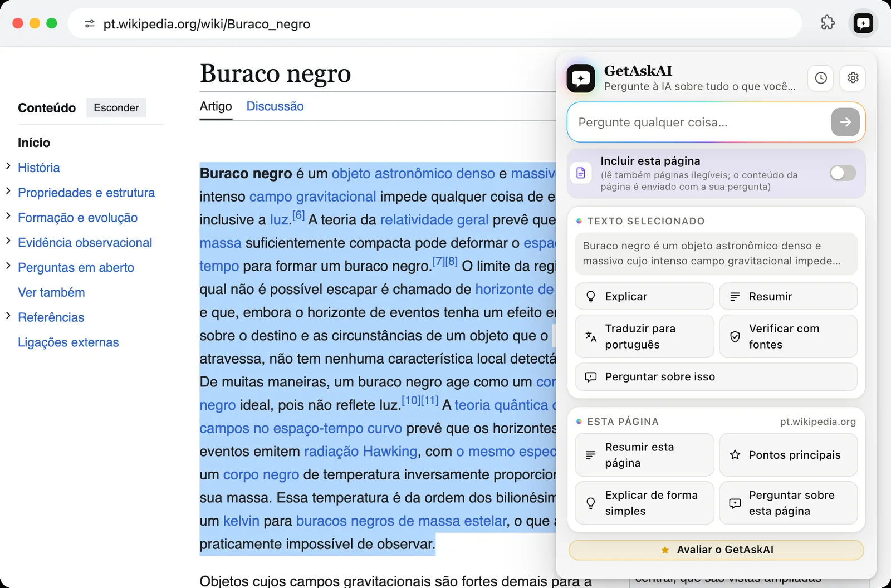Screen dimensions: 891x588
Task: Expand the História section in contents
Action: 8,166
